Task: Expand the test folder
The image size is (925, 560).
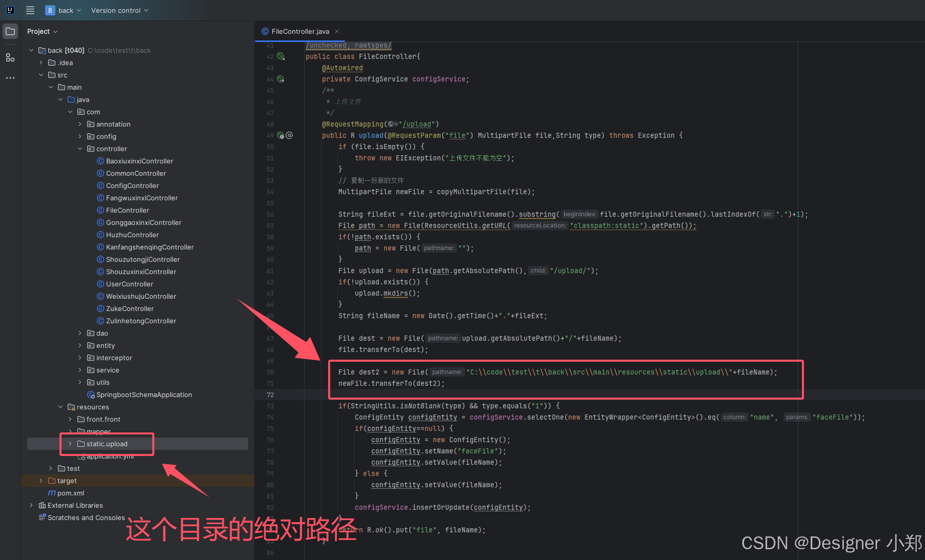Action: pyautogui.click(x=51, y=468)
